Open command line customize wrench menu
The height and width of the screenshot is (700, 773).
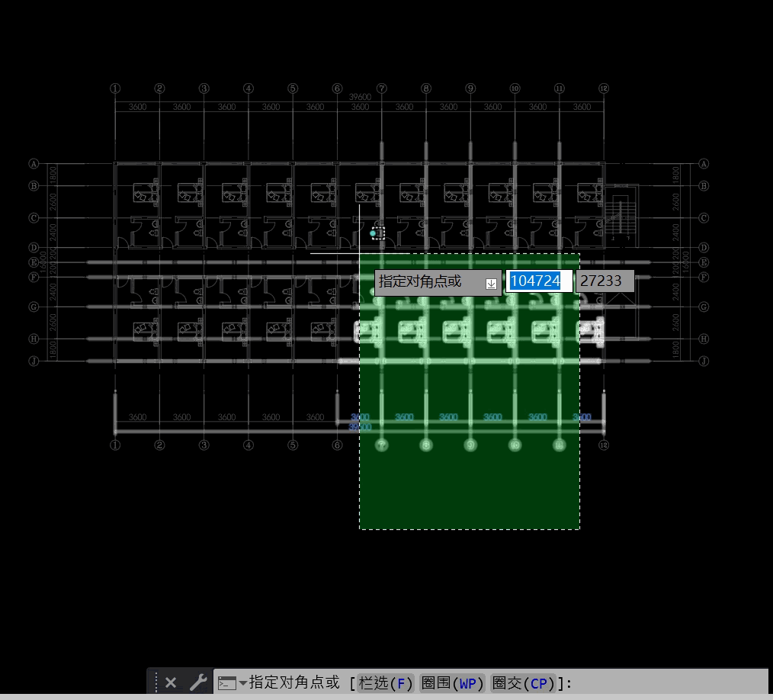point(198,682)
